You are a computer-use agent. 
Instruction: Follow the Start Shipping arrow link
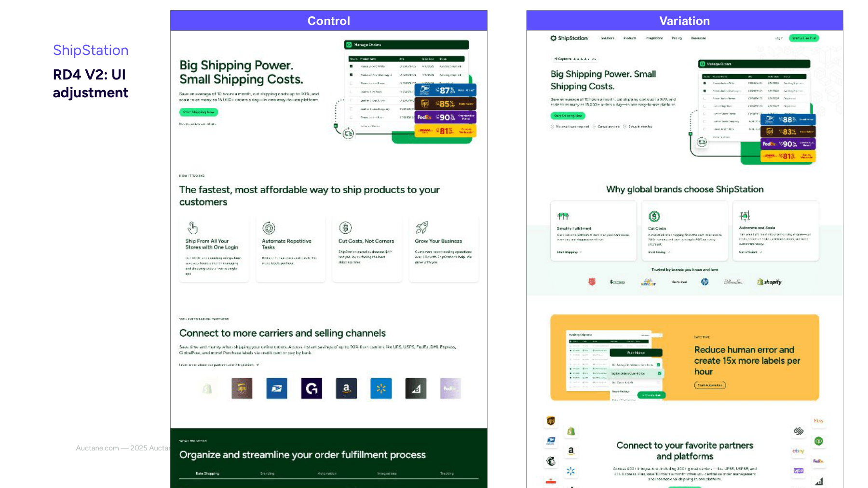tap(570, 252)
